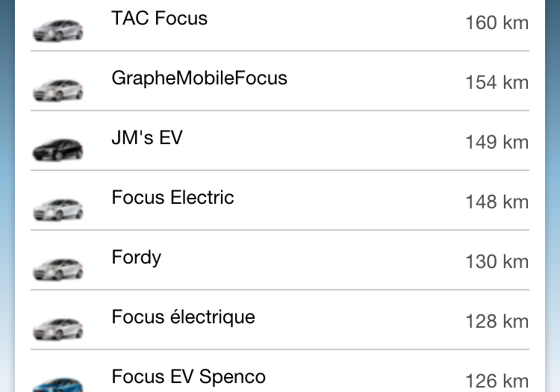Tap the 128 km range value
Viewport: 560px width, 392px height.
(x=497, y=322)
